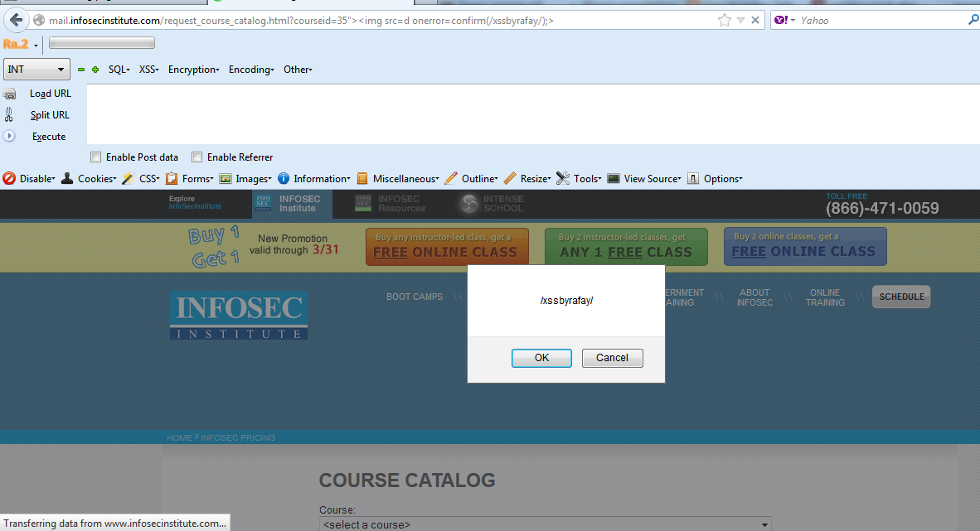Viewport: 980px width, 531px height.
Task: Click OK in the confirm dialog
Action: [541, 358]
